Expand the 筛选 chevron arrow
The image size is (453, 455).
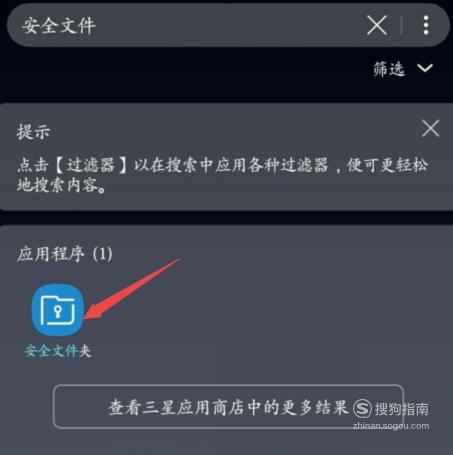[425, 68]
